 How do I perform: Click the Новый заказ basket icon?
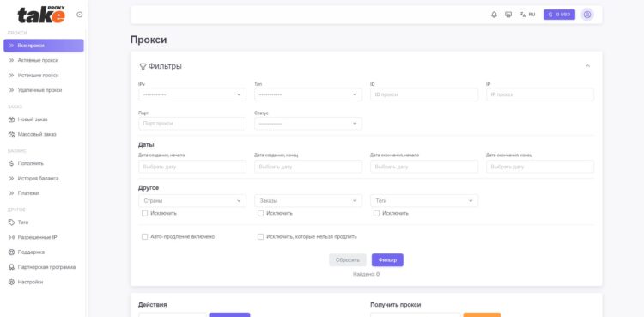(11, 119)
